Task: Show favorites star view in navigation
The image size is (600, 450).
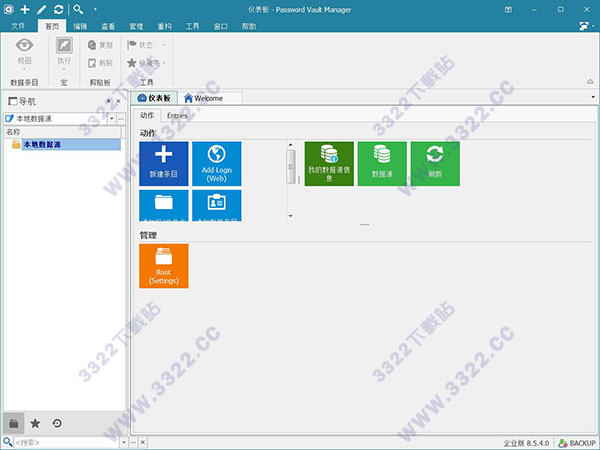Action: [x=35, y=423]
